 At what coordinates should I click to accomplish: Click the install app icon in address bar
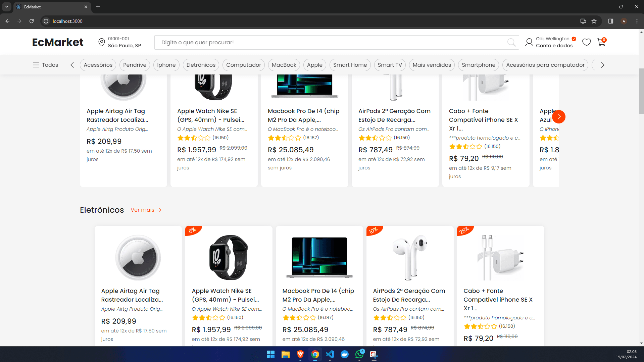(x=583, y=21)
